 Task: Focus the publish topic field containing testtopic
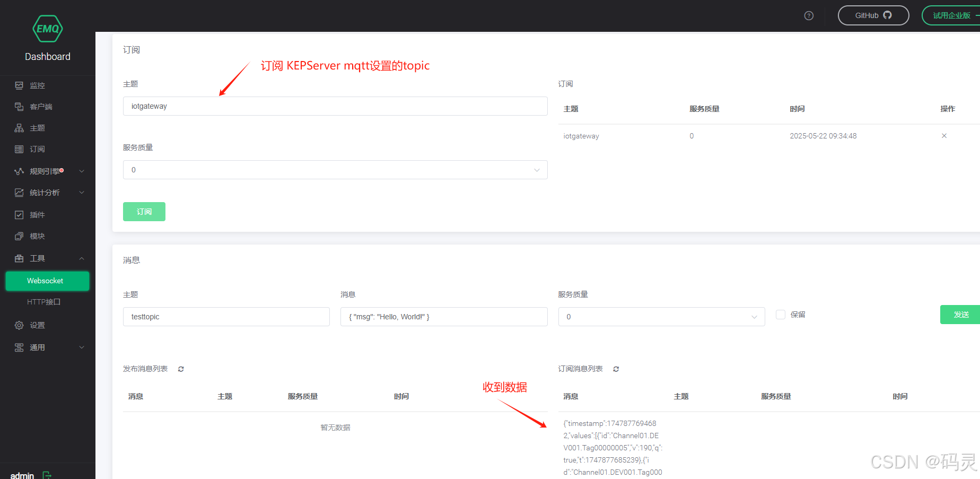pos(226,317)
